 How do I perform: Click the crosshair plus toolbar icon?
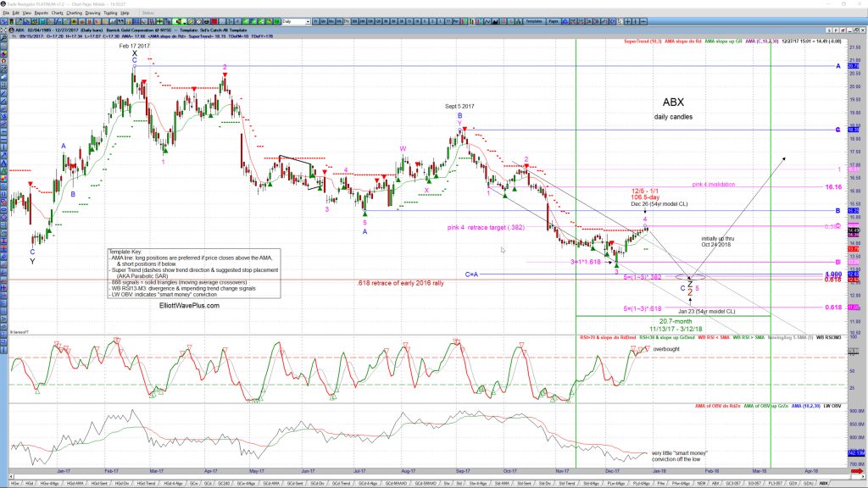coord(628,21)
